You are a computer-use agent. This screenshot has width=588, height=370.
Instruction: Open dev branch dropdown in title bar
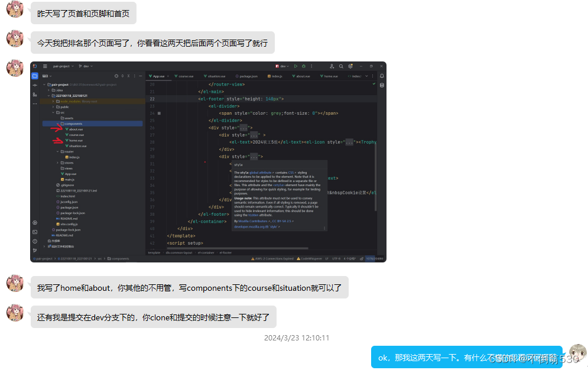pyautogui.click(x=86, y=66)
